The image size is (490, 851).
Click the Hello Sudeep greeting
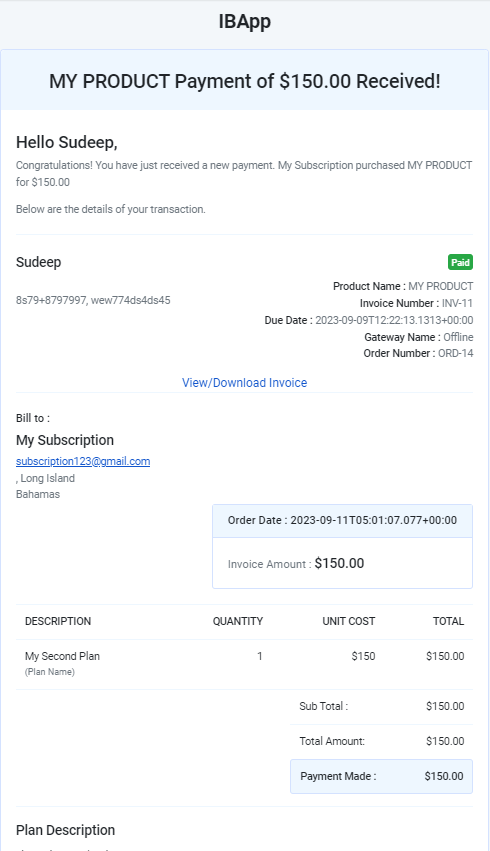[x=67, y=142]
